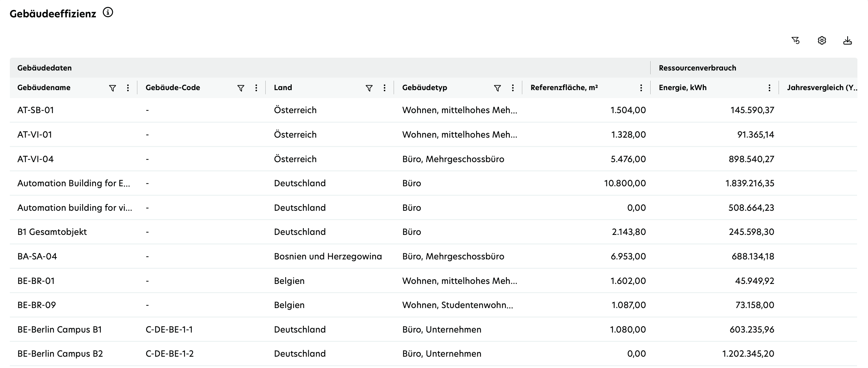Click the info icon next to Gebäudeeffizienz title
This screenshot has height=368, width=868.
pos(108,13)
